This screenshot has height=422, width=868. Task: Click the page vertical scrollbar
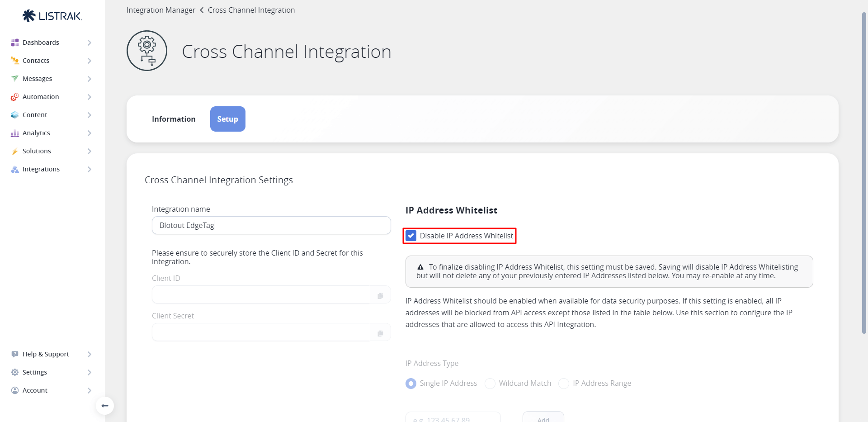tap(864, 172)
